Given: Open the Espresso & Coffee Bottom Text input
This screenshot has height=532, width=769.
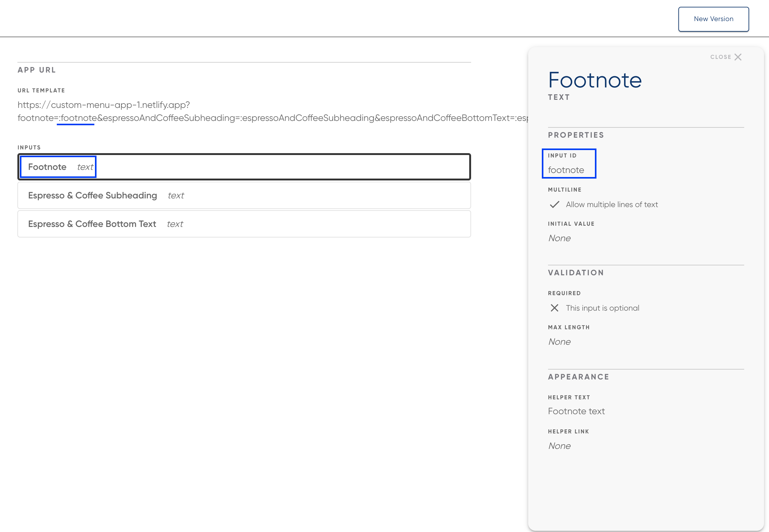Looking at the screenshot, I should (x=244, y=224).
